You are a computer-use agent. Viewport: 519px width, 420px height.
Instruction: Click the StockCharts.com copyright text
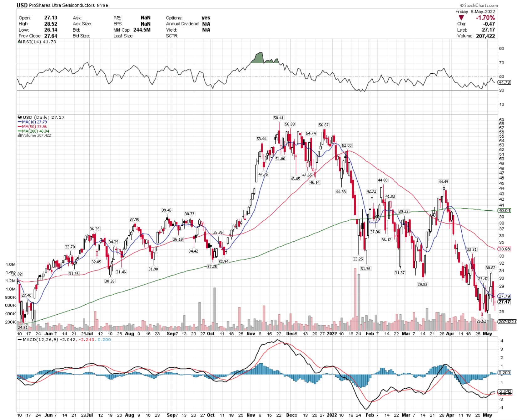479,5
